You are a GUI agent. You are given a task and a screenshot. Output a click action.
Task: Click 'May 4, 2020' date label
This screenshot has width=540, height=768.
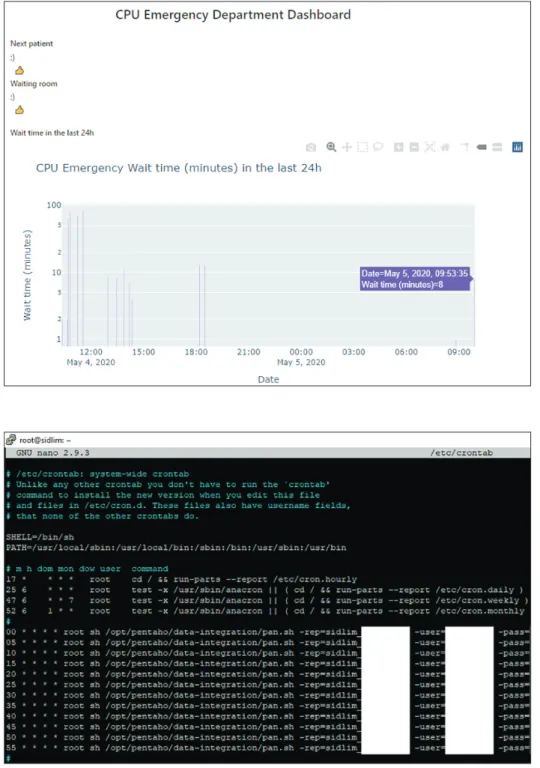click(91, 362)
